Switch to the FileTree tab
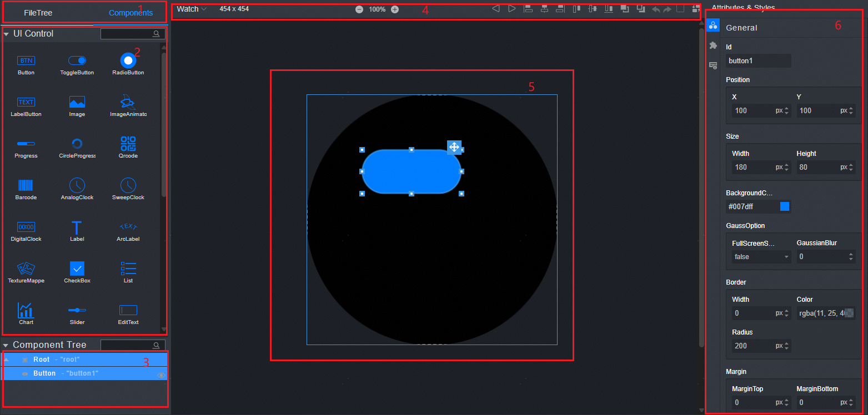Image resolution: width=868 pixels, height=415 pixels. [38, 13]
